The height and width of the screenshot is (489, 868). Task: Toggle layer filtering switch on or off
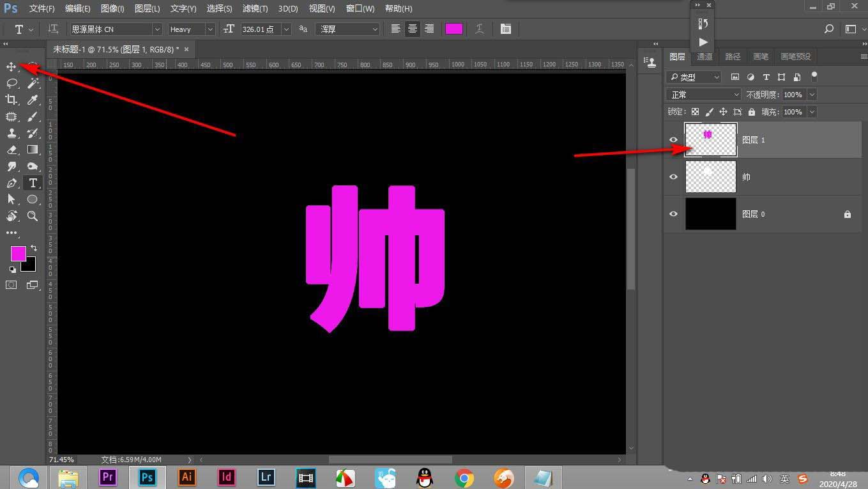[814, 76]
